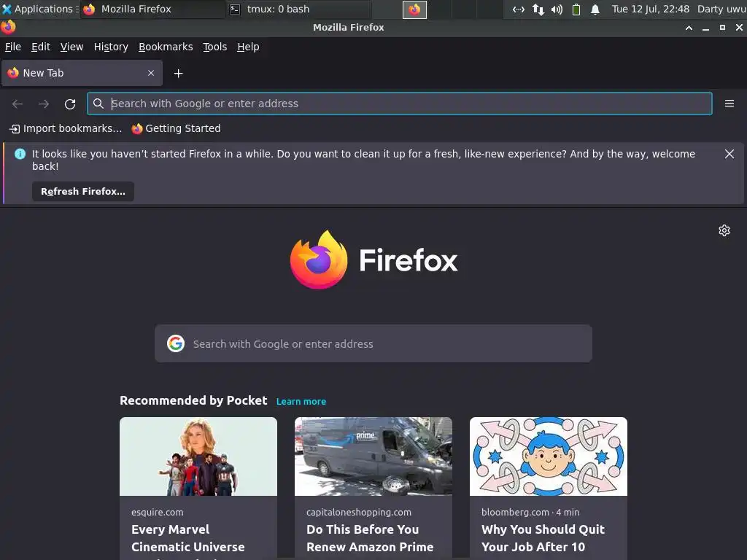This screenshot has width=747, height=560.
Task: Select the New Tab tab
Action: [x=82, y=73]
